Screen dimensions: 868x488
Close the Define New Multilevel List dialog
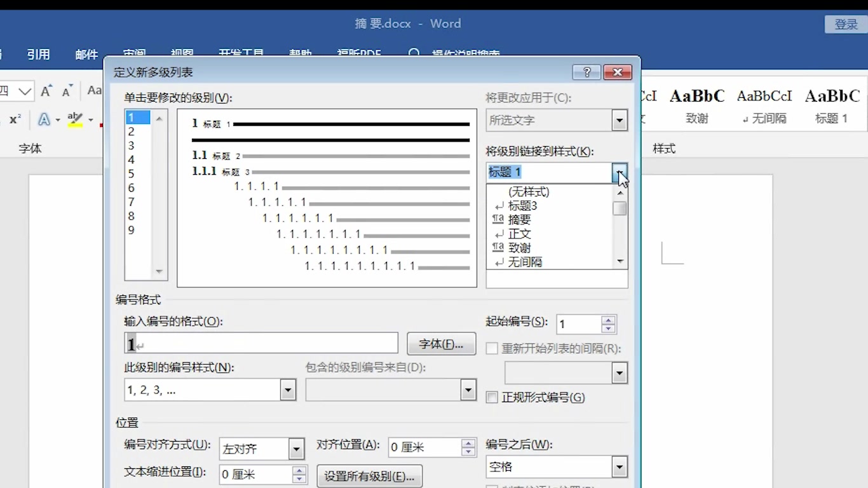[x=617, y=72]
